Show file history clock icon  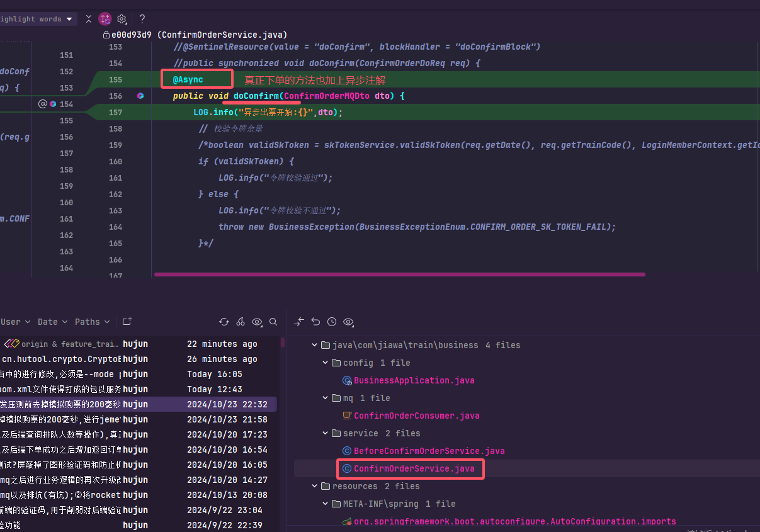pos(332,322)
